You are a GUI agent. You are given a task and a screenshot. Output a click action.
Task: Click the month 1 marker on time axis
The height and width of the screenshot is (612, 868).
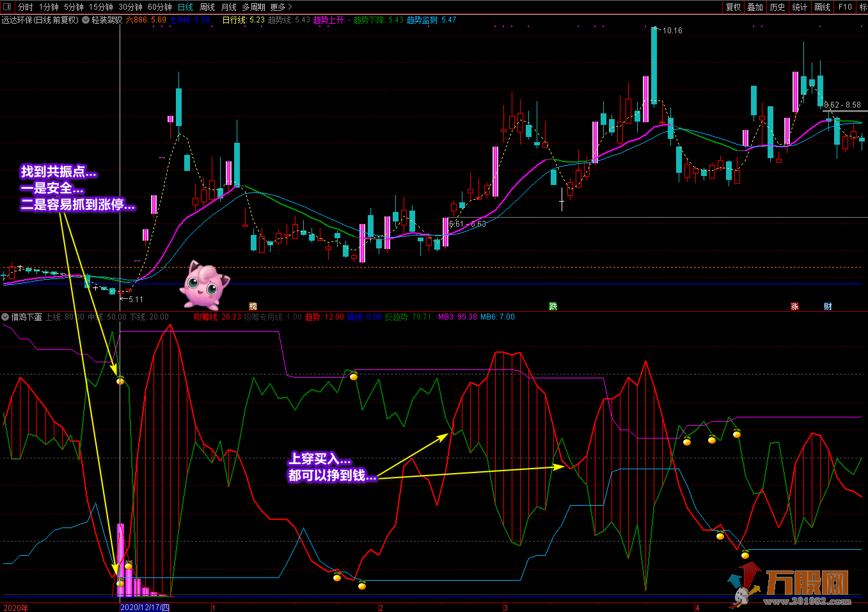tap(214, 608)
